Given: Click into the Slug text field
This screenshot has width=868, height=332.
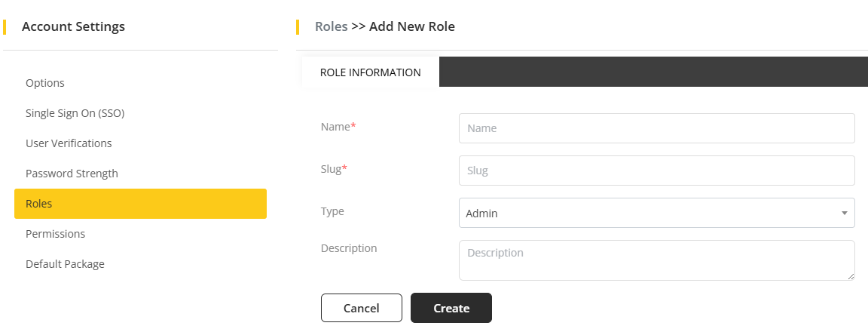Looking at the screenshot, I should point(656,171).
